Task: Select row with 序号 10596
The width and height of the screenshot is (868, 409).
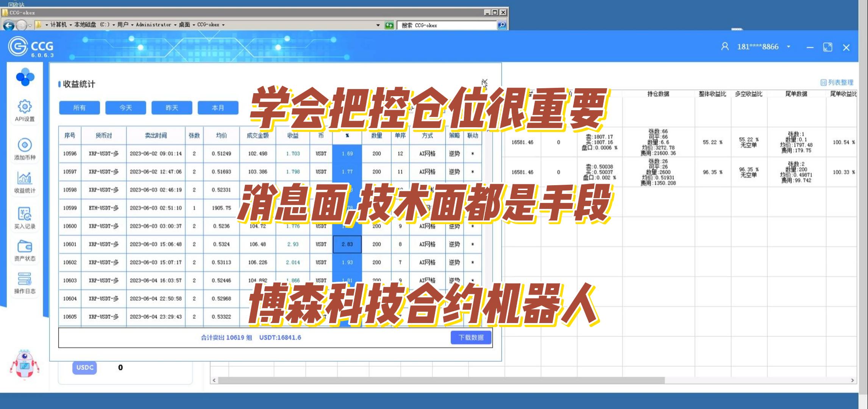Action: 270,153
